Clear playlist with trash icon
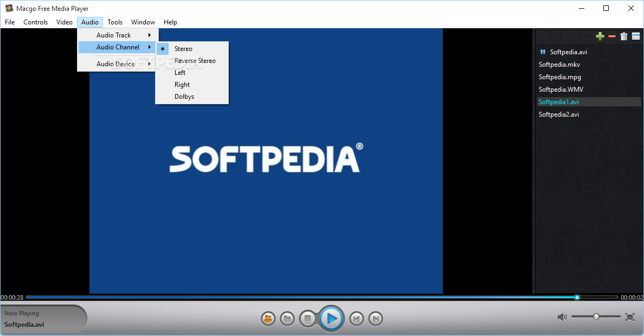 click(624, 36)
